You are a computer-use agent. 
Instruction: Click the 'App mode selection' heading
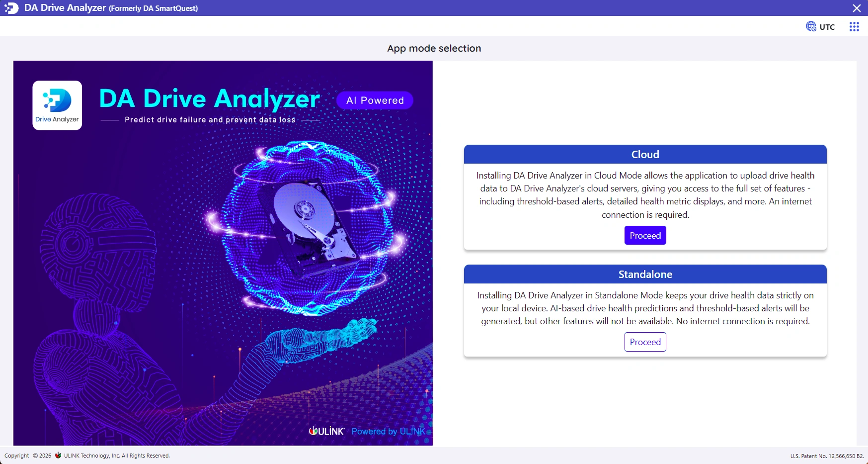coord(434,48)
